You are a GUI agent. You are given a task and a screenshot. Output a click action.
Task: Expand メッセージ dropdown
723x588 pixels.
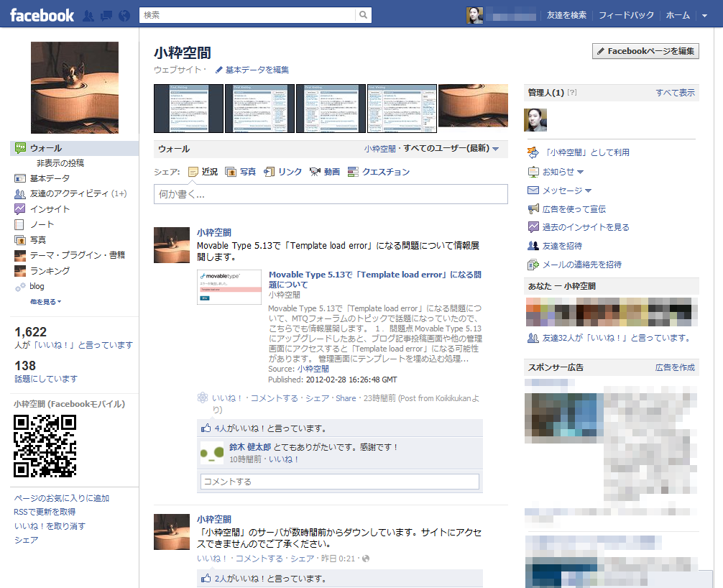coord(567,190)
